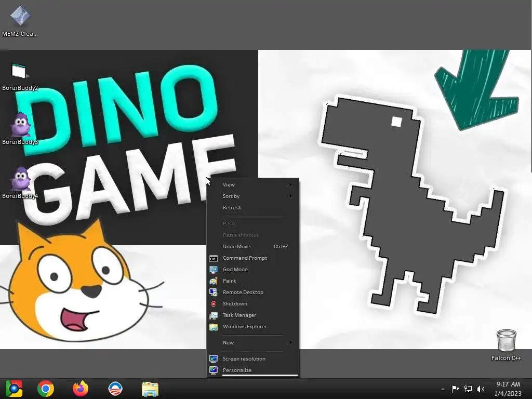Open Task Manager from the context menu
The height and width of the screenshot is (399, 532).
(x=253, y=315)
